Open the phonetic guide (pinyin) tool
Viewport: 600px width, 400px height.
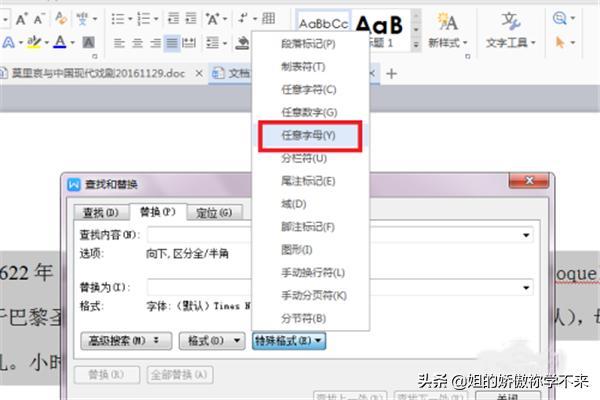click(82, 18)
